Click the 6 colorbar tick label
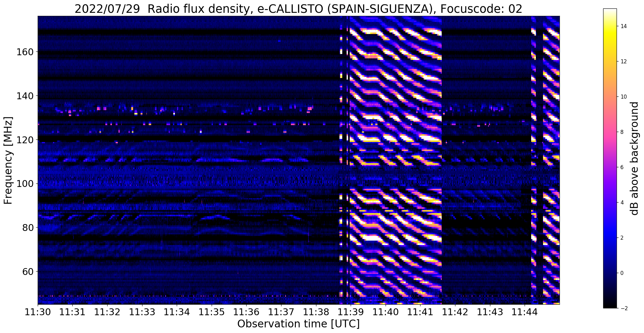This screenshot has height=333, width=644. (622, 167)
